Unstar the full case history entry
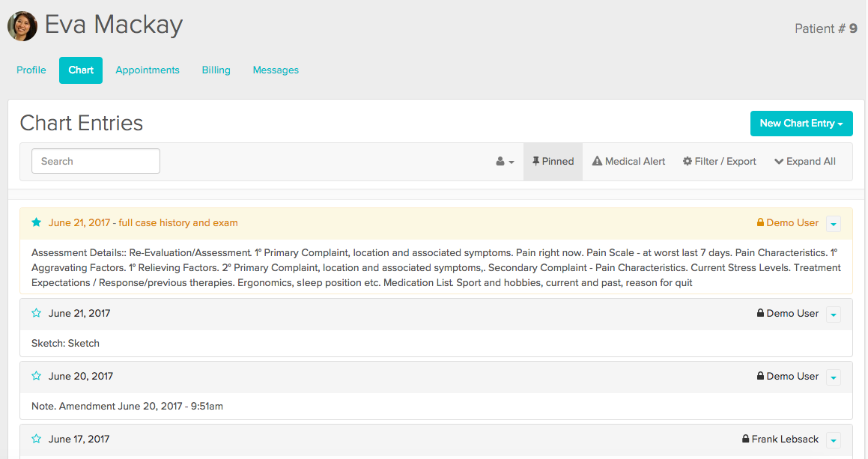 pos(37,222)
